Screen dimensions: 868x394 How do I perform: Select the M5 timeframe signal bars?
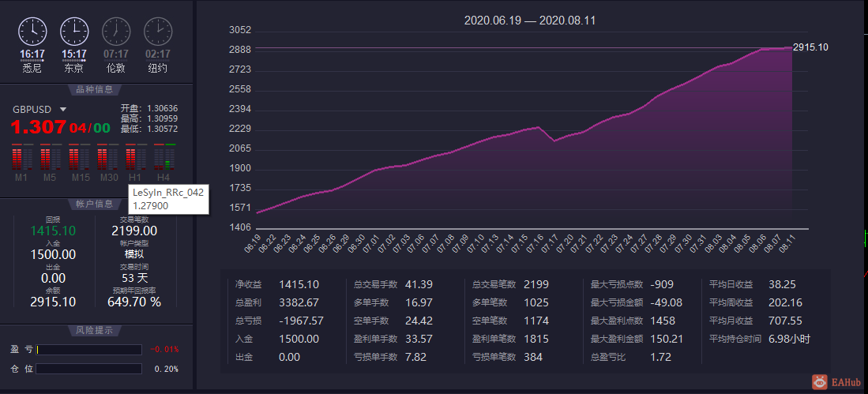(x=51, y=157)
